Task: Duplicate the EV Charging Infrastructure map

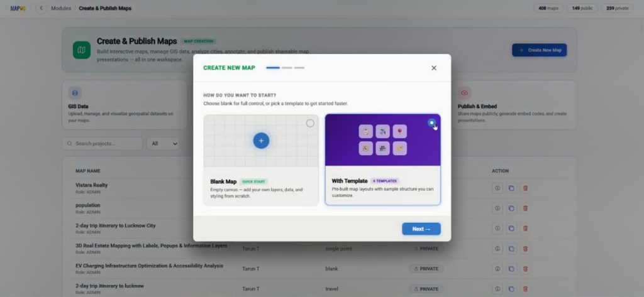Action: (511, 269)
